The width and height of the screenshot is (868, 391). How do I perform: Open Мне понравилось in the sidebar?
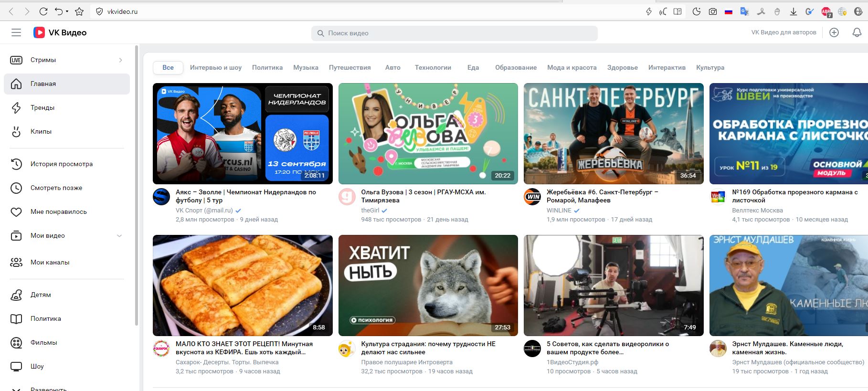tap(59, 211)
